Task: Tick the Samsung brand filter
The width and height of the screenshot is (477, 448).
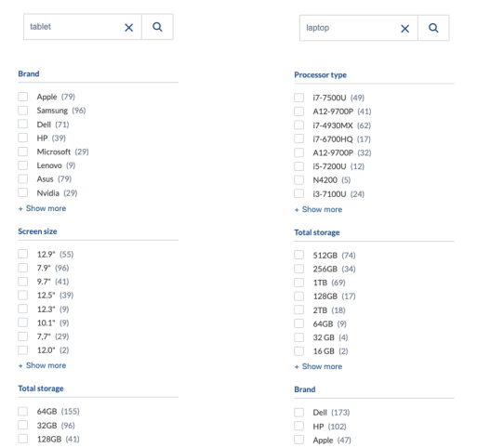Action: [x=23, y=111]
